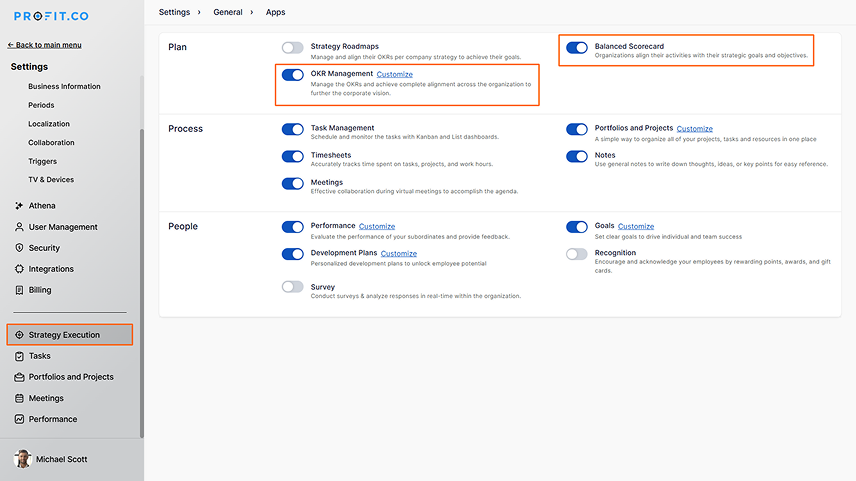The width and height of the screenshot is (856, 481).
Task: Enable the Recognition toggle
Action: pyautogui.click(x=576, y=254)
